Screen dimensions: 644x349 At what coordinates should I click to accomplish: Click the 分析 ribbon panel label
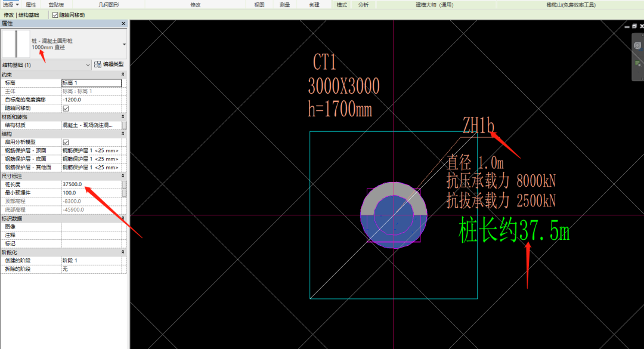[364, 5]
